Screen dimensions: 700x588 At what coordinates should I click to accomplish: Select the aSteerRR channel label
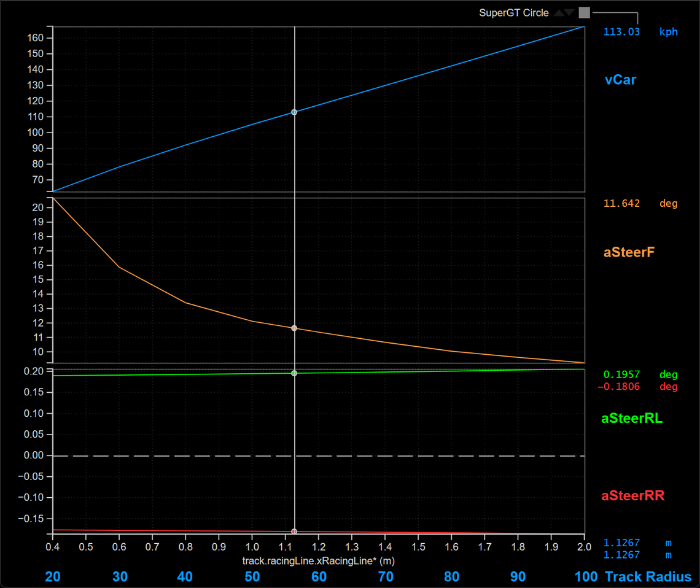point(632,496)
